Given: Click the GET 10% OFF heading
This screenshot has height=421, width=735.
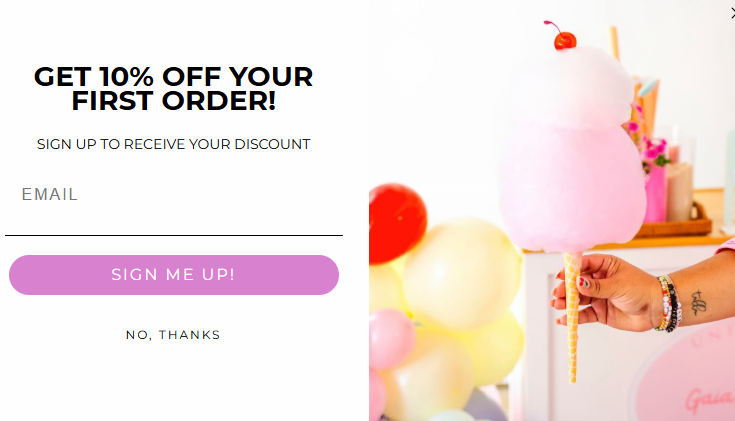Looking at the screenshot, I should [x=173, y=89].
